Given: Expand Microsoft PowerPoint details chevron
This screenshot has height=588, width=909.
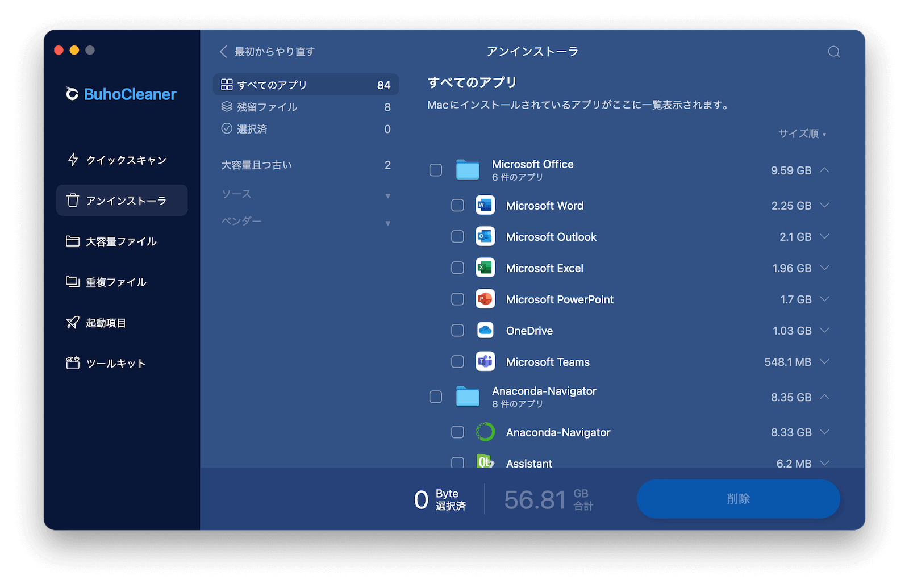Looking at the screenshot, I should [x=825, y=299].
